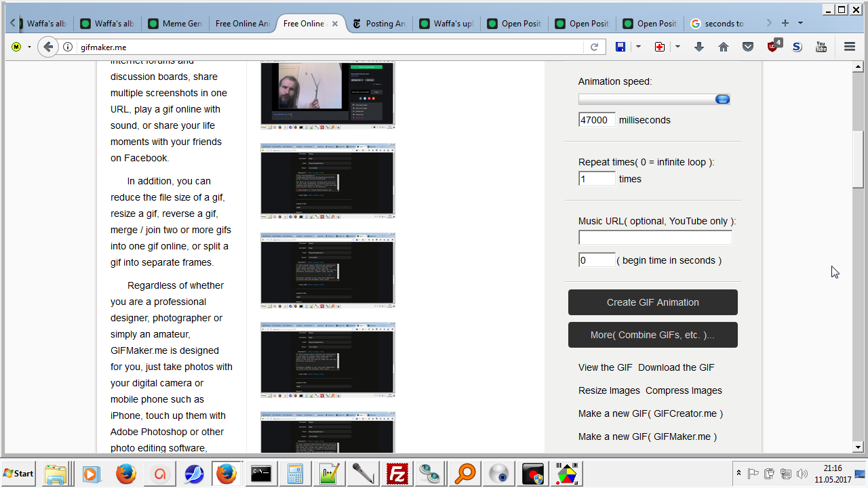Viewport: 868px width, 488px height.
Task: Focus the begin time in seconds field
Action: pos(597,260)
